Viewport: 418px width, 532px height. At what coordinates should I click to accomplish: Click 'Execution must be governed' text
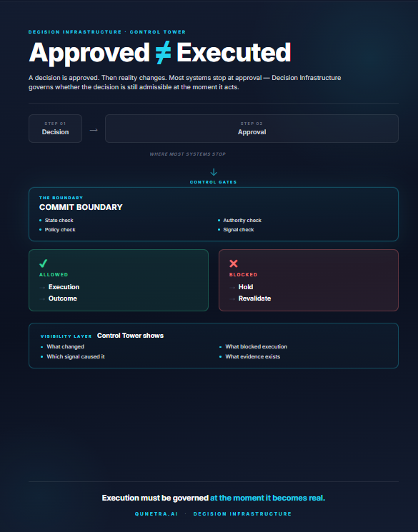(155, 498)
